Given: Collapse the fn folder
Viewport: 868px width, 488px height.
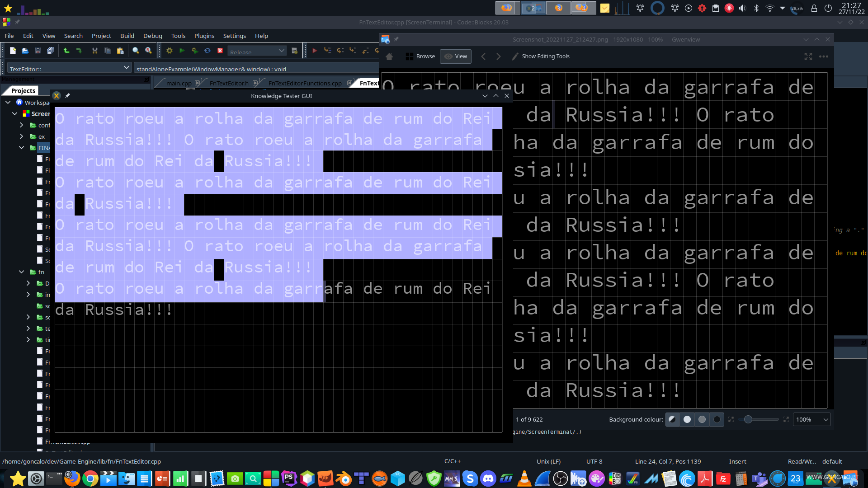Looking at the screenshot, I should (21, 272).
